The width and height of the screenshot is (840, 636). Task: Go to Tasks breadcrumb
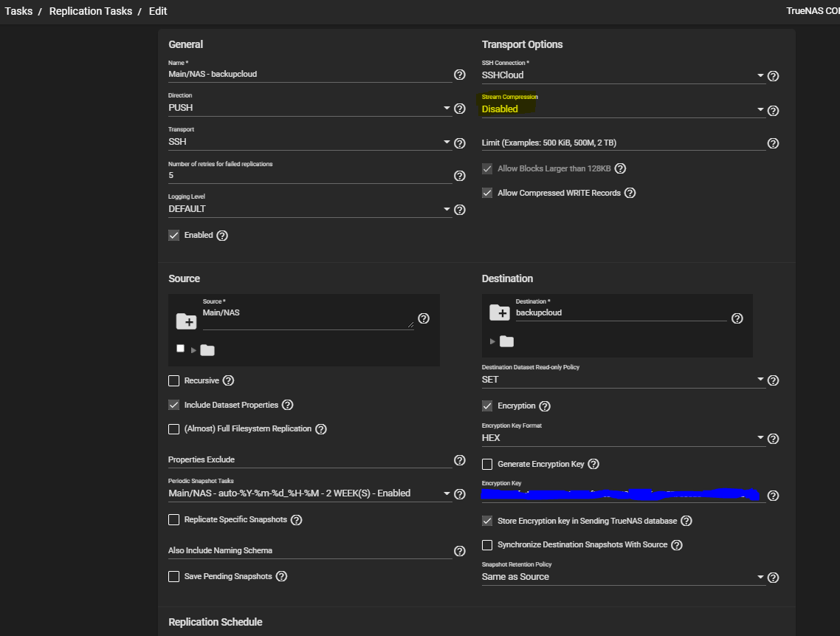pos(18,11)
